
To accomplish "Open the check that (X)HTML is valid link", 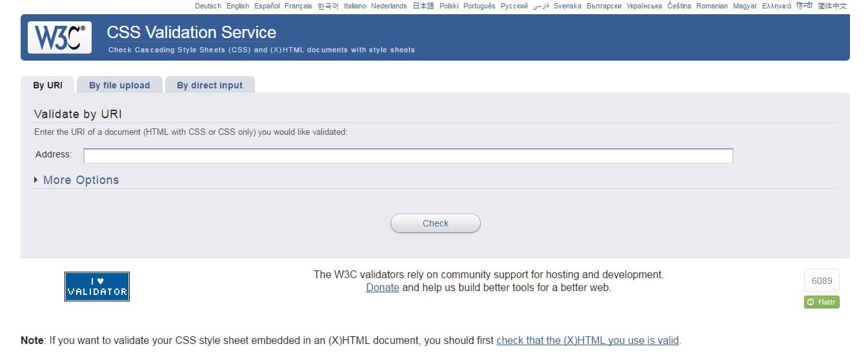I will (588, 340).
